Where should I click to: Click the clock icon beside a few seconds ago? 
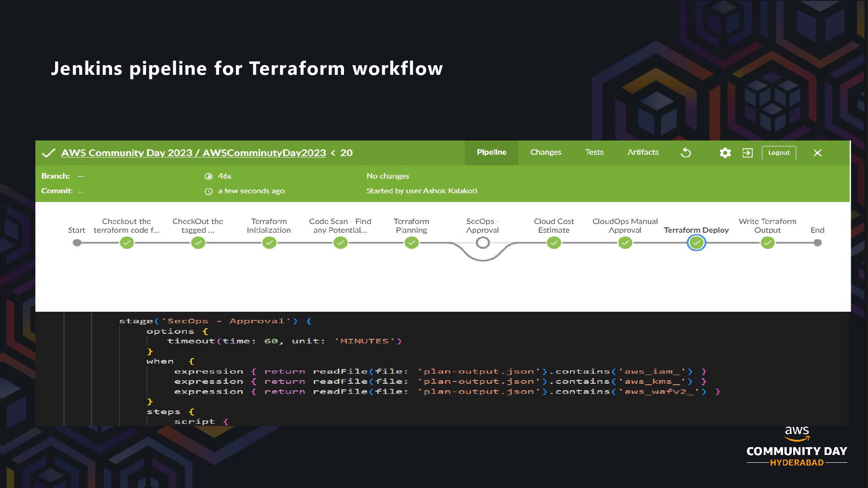point(209,191)
